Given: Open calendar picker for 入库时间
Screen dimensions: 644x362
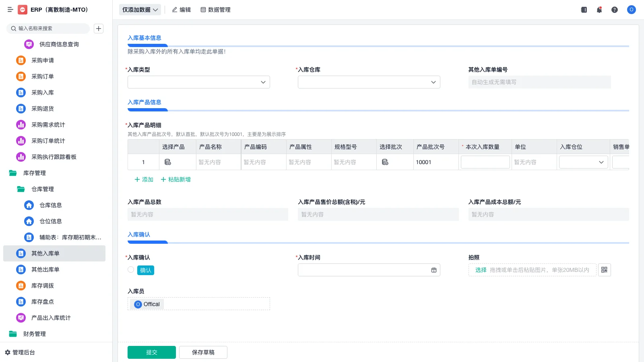Looking at the screenshot, I should 433,270.
